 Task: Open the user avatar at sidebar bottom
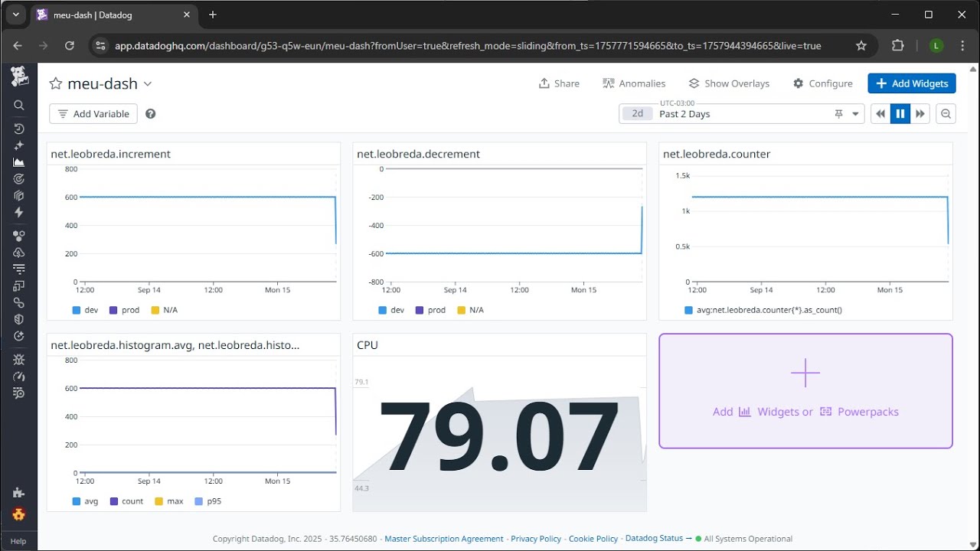(x=19, y=515)
